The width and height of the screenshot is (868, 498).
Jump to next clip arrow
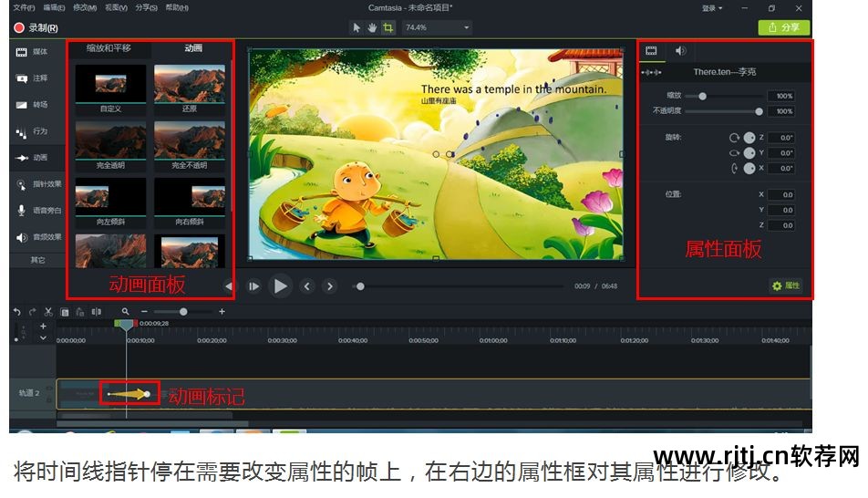point(330,286)
